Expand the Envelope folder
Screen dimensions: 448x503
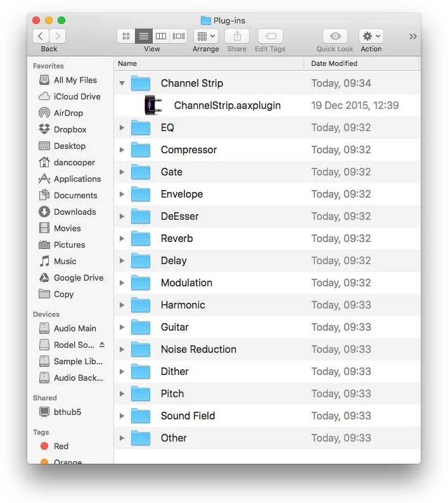click(122, 194)
